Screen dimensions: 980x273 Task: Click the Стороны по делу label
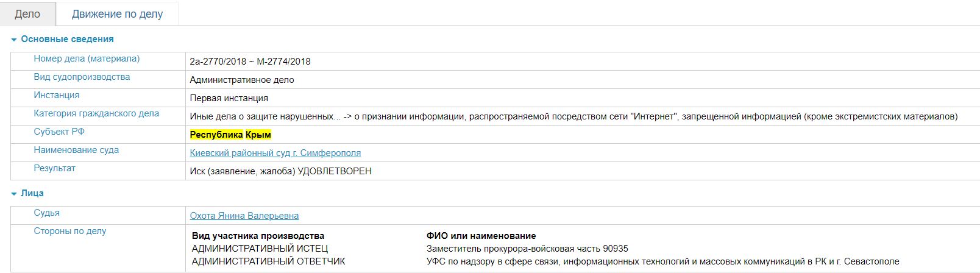point(70,231)
